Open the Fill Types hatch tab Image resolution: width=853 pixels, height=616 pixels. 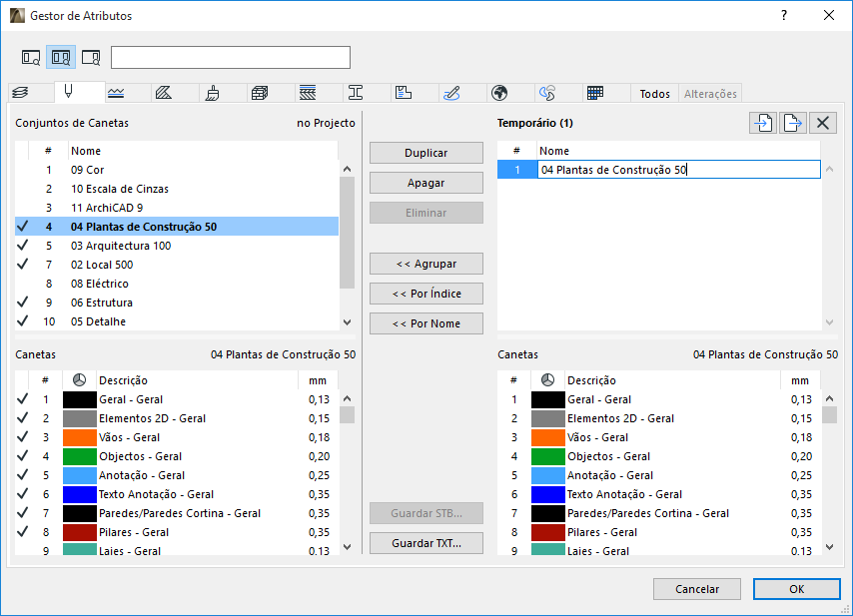(x=164, y=93)
